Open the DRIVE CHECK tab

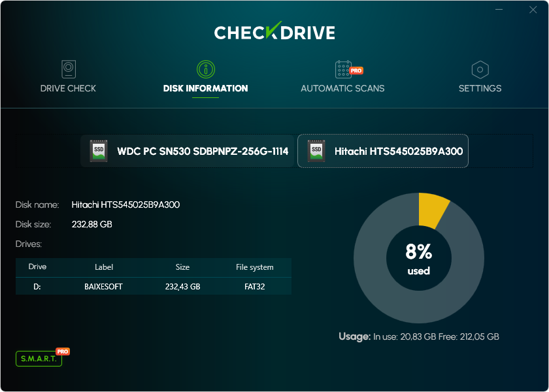pyautogui.click(x=68, y=77)
